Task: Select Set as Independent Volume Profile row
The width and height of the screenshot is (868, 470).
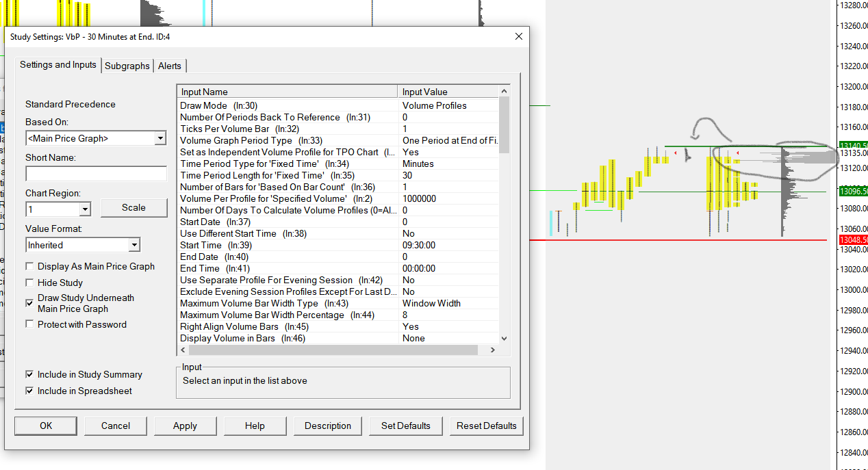Action: pyautogui.click(x=338, y=152)
